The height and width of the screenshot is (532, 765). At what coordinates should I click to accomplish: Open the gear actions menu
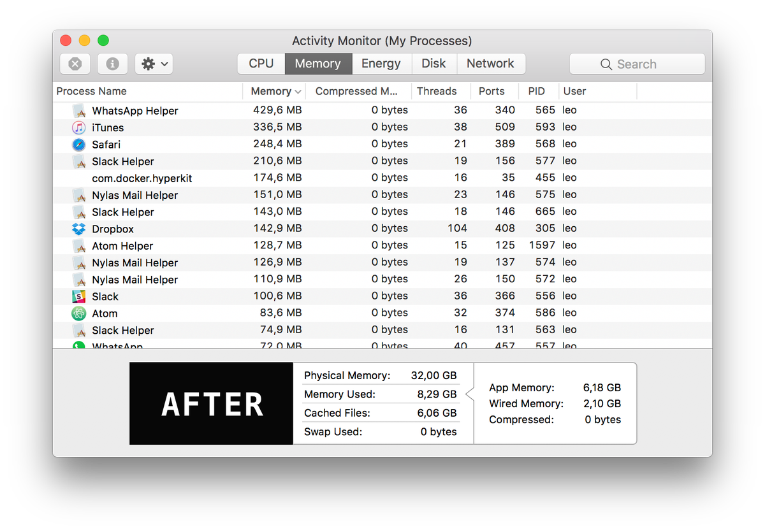154,64
